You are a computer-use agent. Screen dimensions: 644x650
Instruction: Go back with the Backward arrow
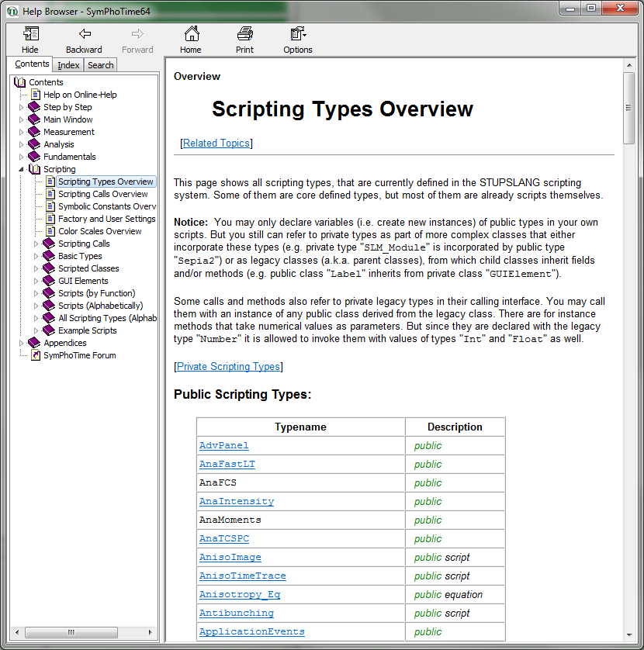(84, 35)
